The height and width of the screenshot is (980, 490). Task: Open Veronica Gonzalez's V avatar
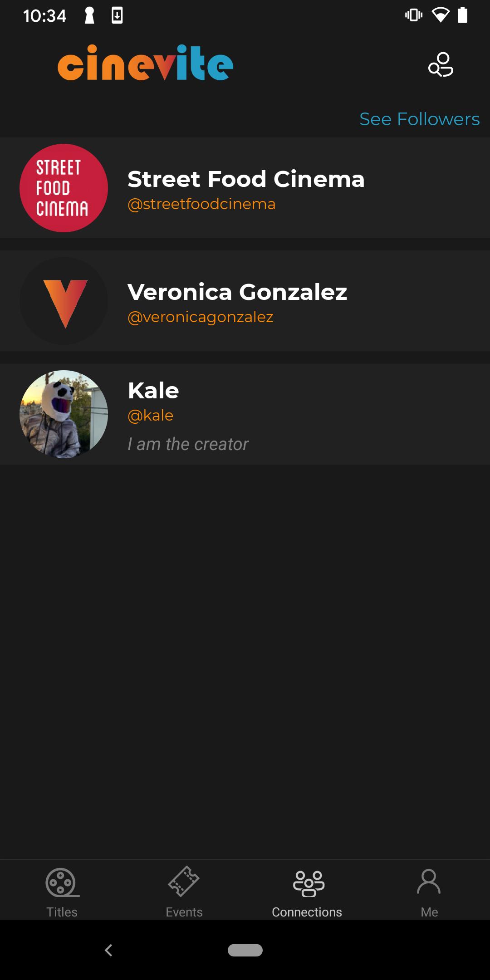64,301
